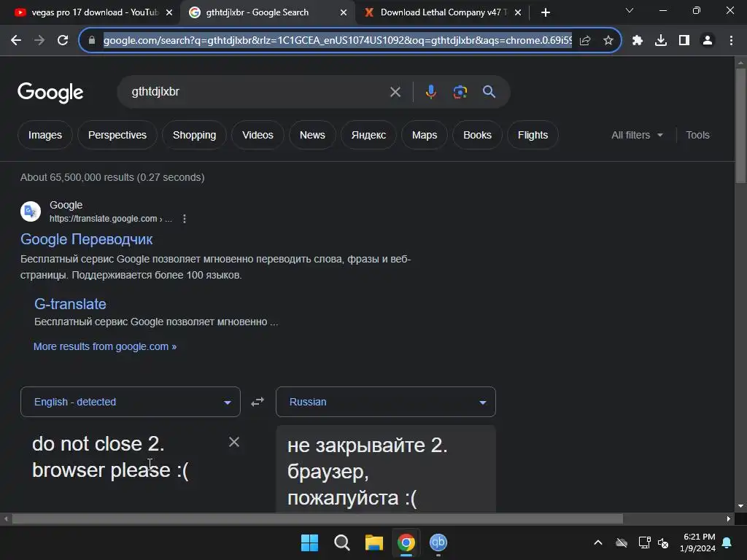Open the taskbar clock and date
The height and width of the screenshot is (560, 747).
click(x=697, y=542)
